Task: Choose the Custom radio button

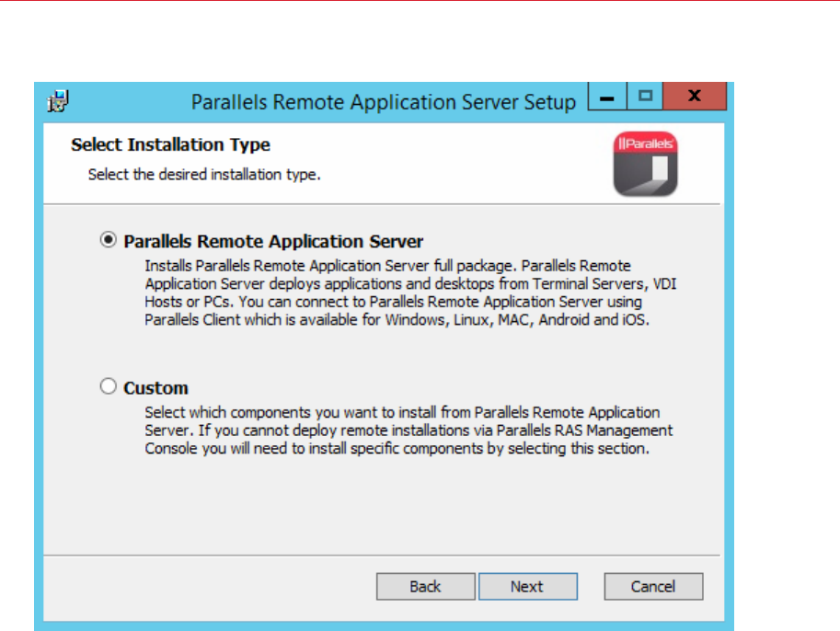Action: click(x=109, y=387)
